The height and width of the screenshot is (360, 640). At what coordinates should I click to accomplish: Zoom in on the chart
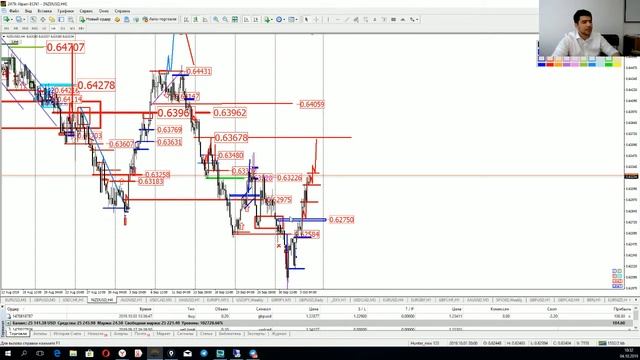(216, 19)
